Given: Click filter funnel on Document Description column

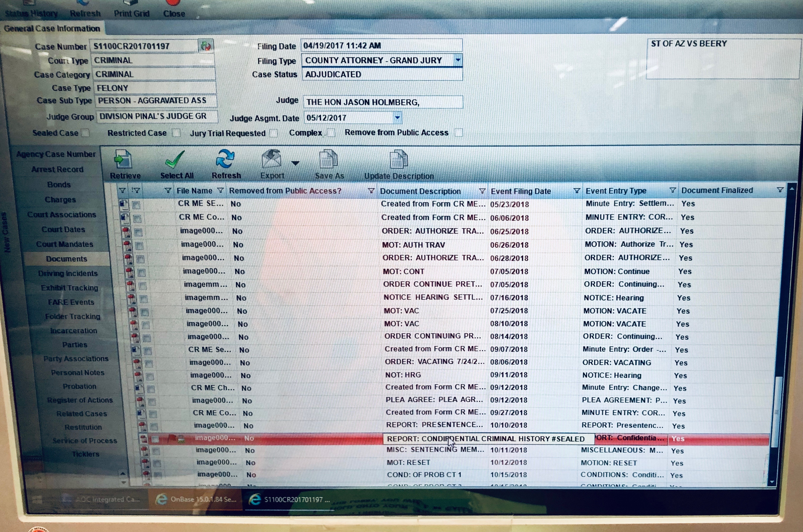Looking at the screenshot, I should pos(482,191).
